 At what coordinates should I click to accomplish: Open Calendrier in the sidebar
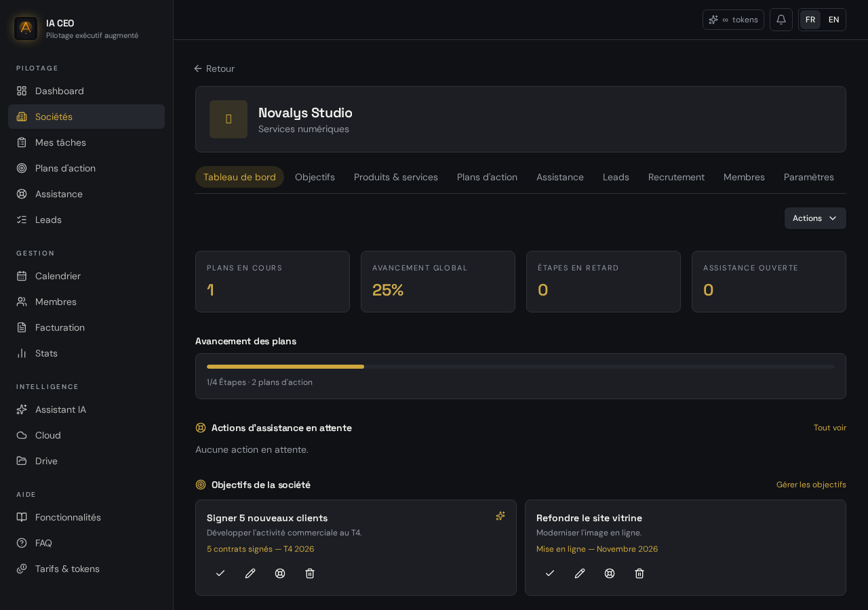point(86,276)
